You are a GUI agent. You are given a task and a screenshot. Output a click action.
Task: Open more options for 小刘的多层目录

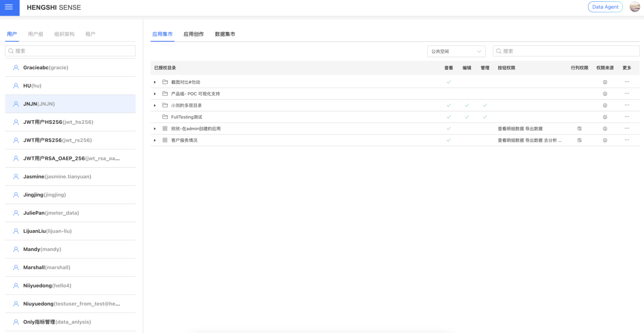[x=627, y=105]
